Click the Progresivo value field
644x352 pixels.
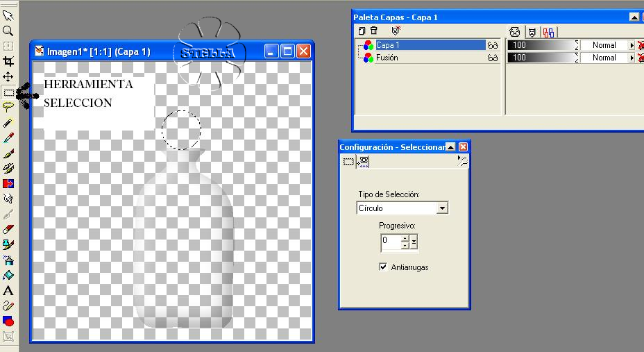[x=391, y=242]
